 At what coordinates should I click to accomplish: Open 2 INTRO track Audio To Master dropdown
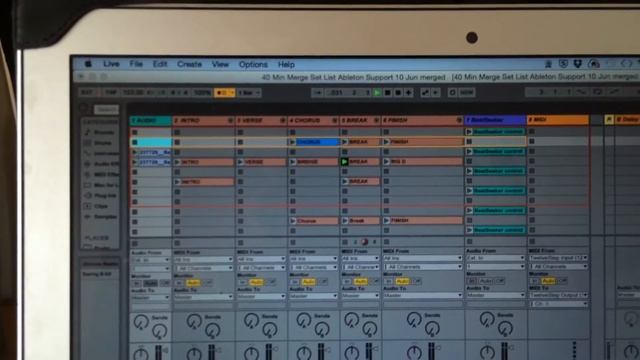(203, 297)
